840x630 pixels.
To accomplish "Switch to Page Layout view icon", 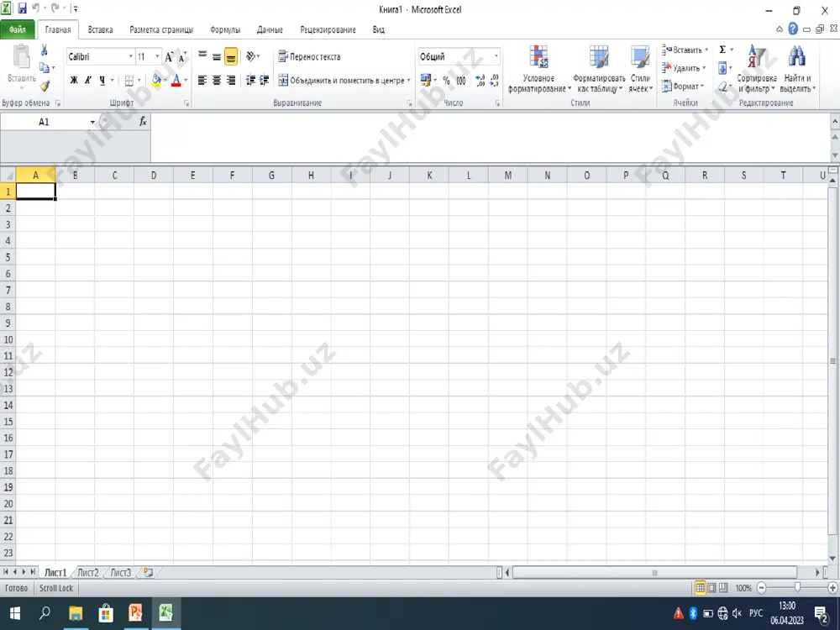I will pyautogui.click(x=711, y=588).
